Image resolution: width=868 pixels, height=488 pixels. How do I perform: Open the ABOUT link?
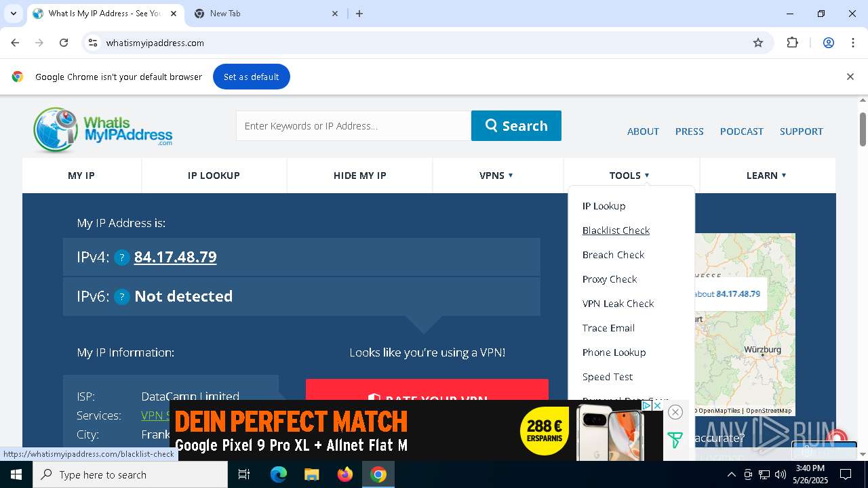643,131
